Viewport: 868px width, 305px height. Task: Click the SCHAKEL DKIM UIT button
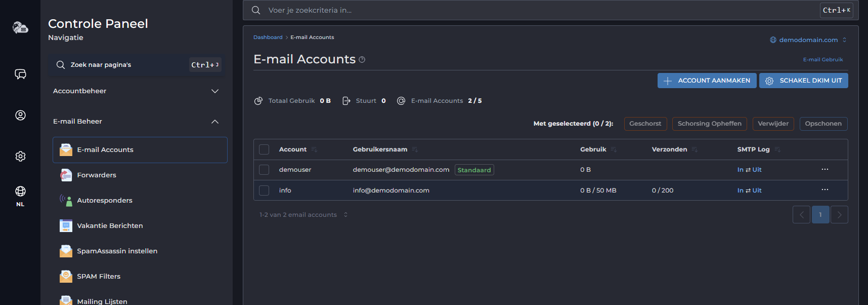coord(804,81)
